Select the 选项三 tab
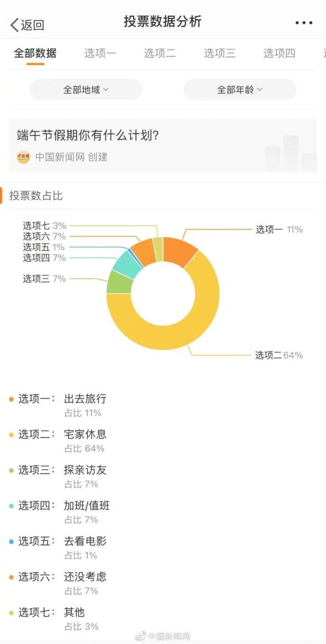326x644 pixels. pos(219,54)
